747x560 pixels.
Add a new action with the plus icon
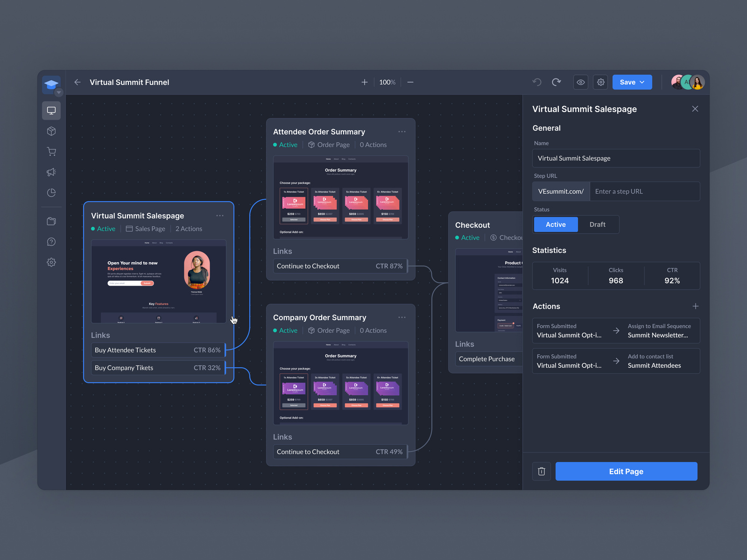click(695, 306)
